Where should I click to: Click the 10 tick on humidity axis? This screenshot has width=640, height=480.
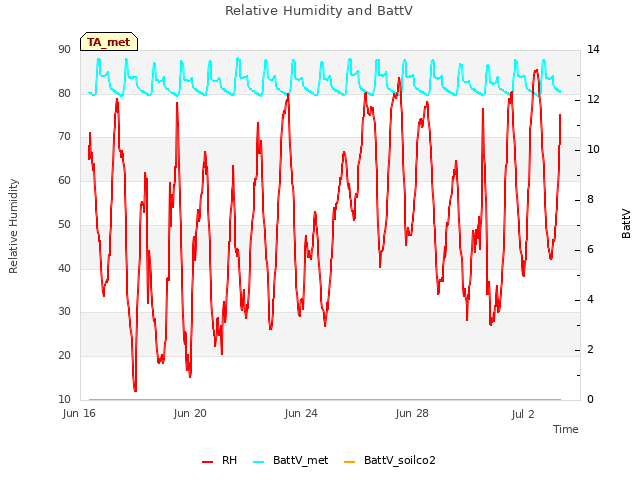coord(64,399)
